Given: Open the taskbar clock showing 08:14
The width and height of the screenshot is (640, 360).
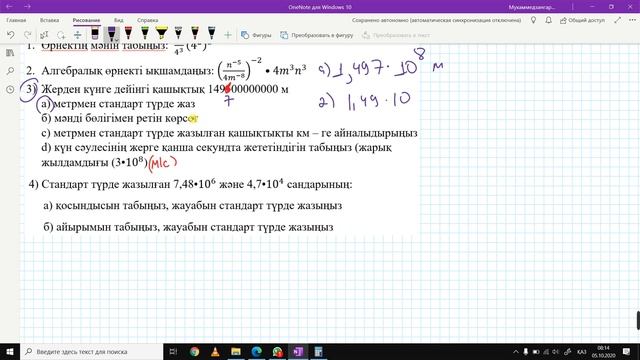Looking at the screenshot, I should [x=603, y=351].
